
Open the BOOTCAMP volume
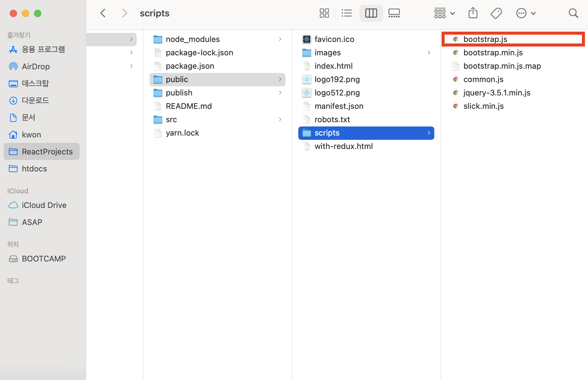[44, 259]
